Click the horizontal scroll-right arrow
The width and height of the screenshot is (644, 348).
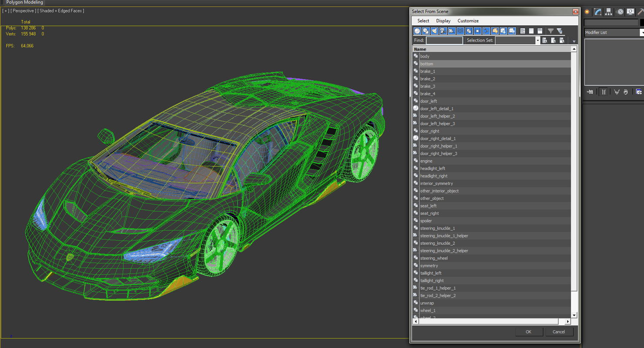568,321
